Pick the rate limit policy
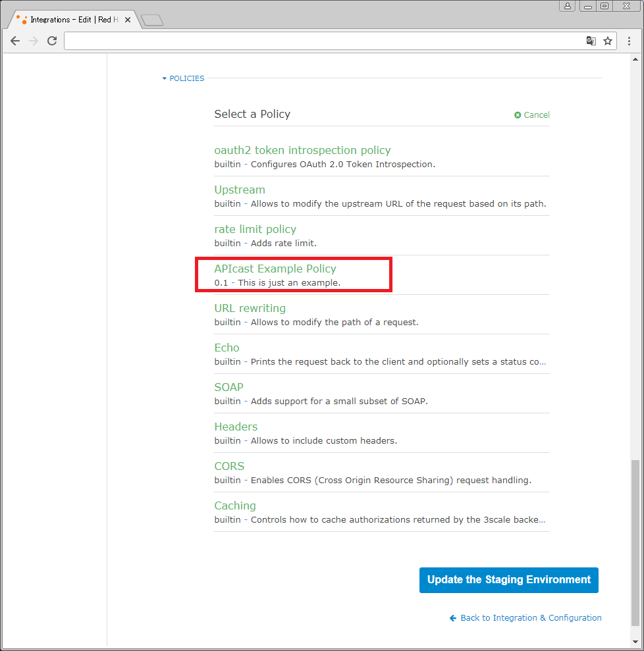The height and width of the screenshot is (651, 644). pos(255,229)
